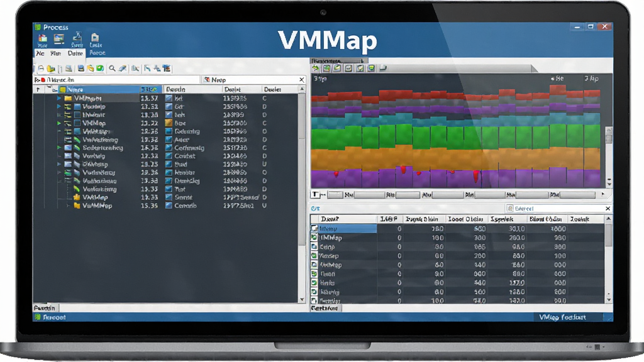The width and height of the screenshot is (644, 362).
Task: Click the eyedropper icon next to magnifier
Action: (123, 69)
